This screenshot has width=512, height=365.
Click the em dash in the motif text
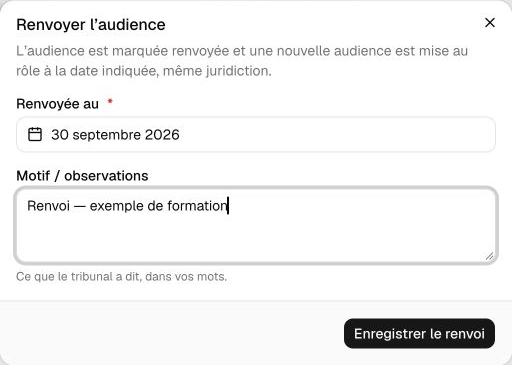(x=80, y=207)
